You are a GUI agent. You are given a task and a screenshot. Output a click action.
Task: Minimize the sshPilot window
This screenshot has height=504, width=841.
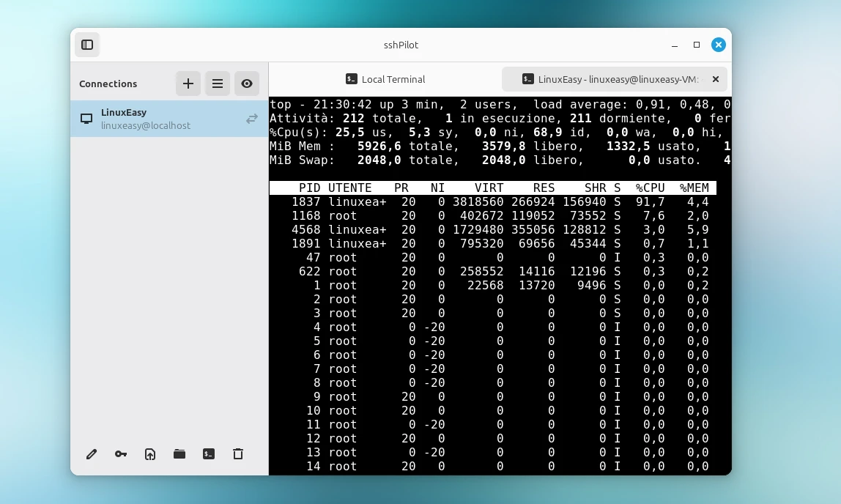[x=674, y=45]
